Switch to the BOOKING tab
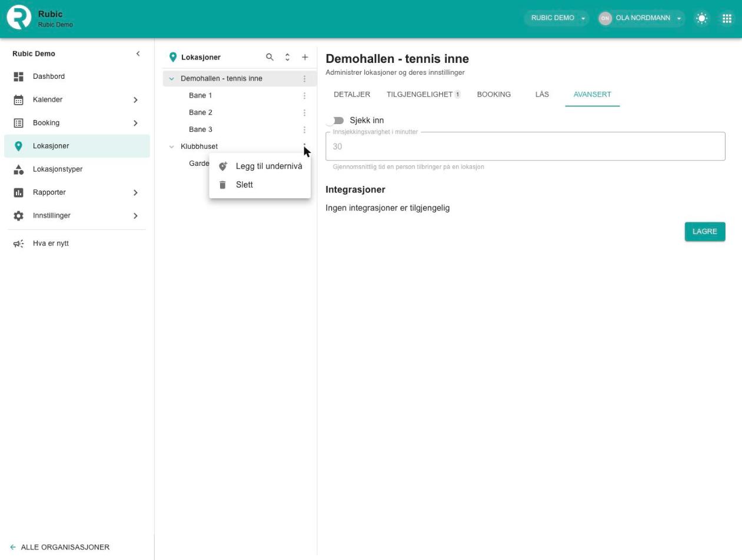The width and height of the screenshot is (742, 560). (494, 94)
